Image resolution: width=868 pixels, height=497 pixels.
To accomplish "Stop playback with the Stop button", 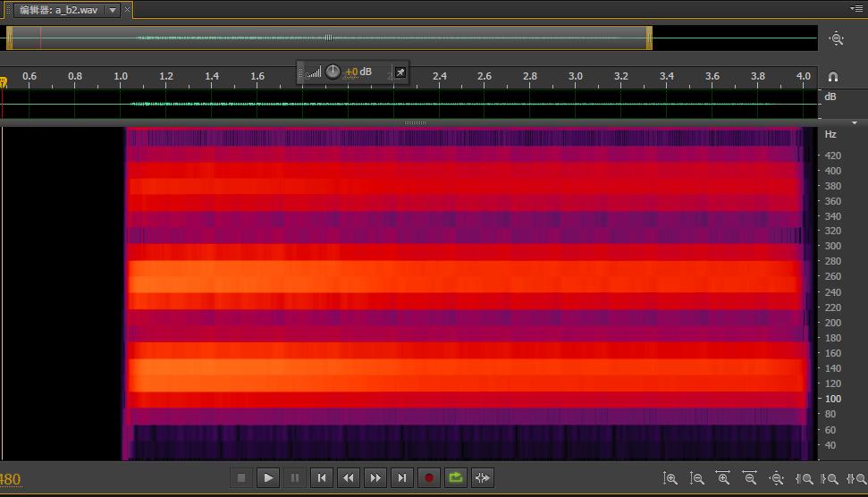I will pyautogui.click(x=241, y=477).
